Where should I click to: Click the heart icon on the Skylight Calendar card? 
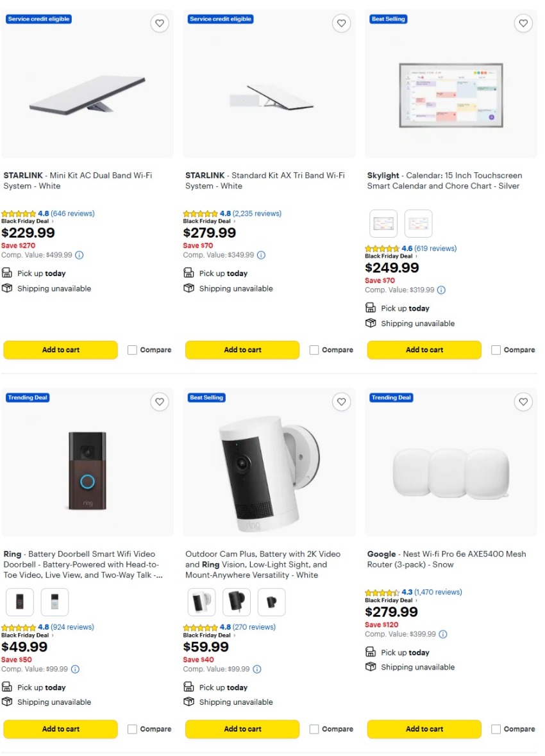point(523,23)
